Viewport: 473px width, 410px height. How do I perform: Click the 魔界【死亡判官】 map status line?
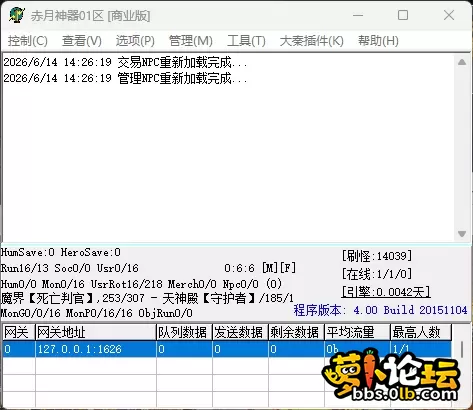pyautogui.click(x=147, y=298)
